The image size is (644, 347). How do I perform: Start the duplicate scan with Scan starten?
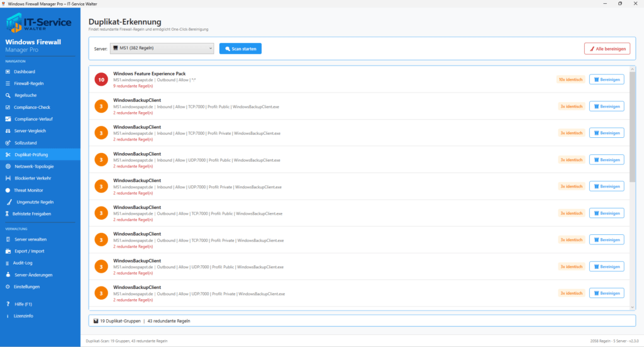coord(240,48)
